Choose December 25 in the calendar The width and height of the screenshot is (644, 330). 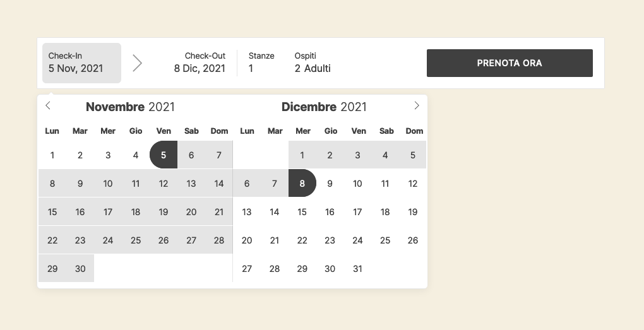tap(385, 240)
